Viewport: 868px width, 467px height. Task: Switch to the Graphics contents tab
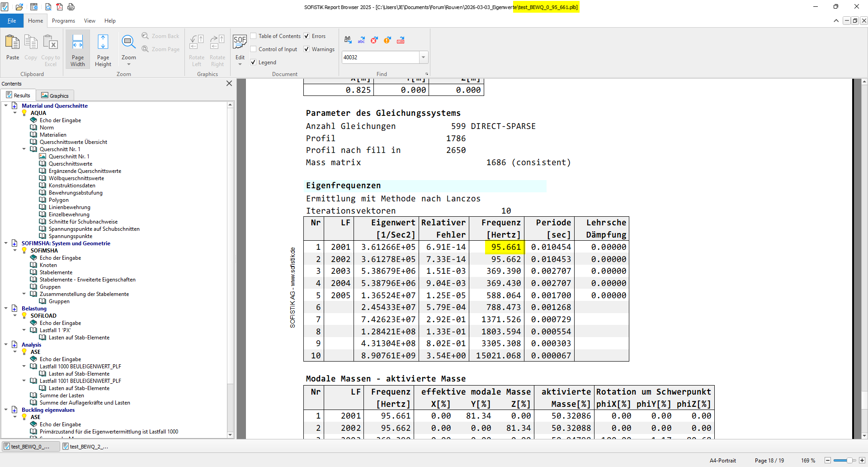[55, 95]
